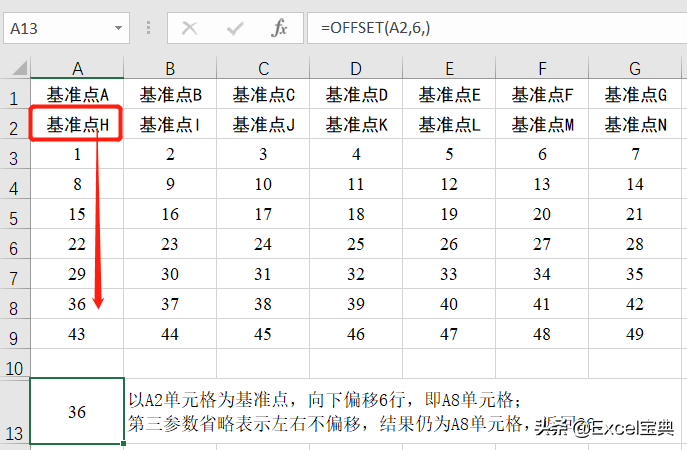Click cell containing 基准点I
The image size is (687, 450).
(170, 124)
